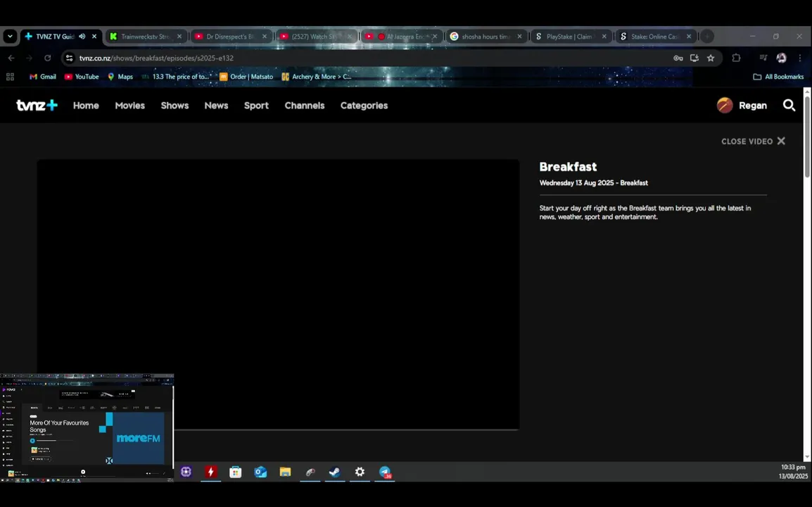Click the password key icon in address bar
Screen dimensions: 812x507
pyautogui.click(x=678, y=58)
